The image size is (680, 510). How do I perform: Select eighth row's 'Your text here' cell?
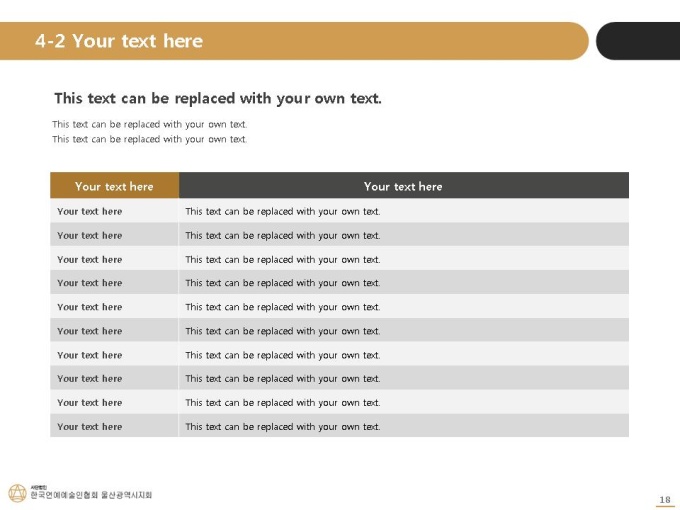[x=114, y=378]
